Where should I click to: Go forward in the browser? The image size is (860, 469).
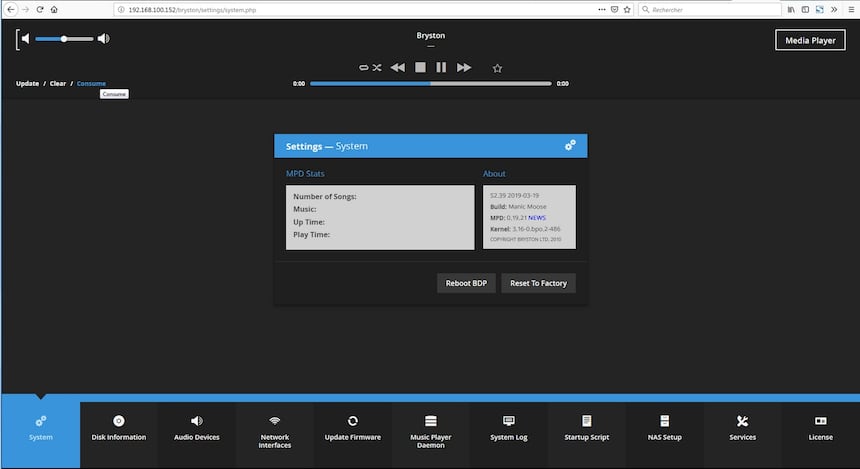(25, 9)
